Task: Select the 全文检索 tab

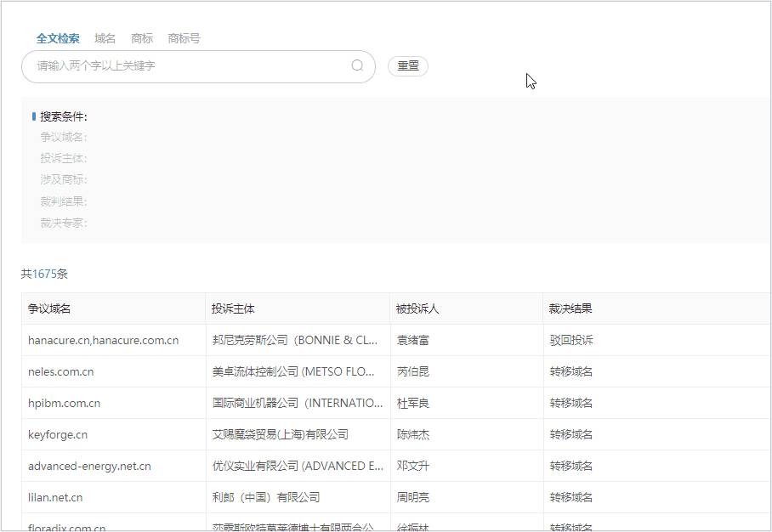Action: [56, 37]
